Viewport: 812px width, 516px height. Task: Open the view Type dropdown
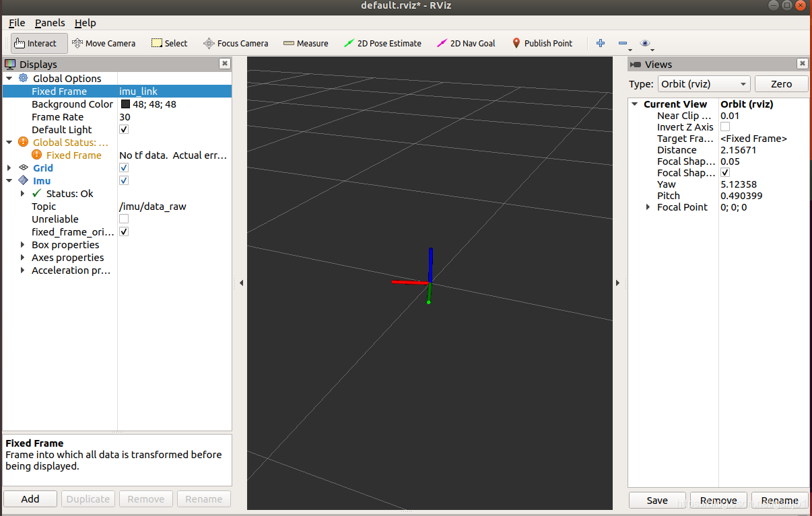704,84
